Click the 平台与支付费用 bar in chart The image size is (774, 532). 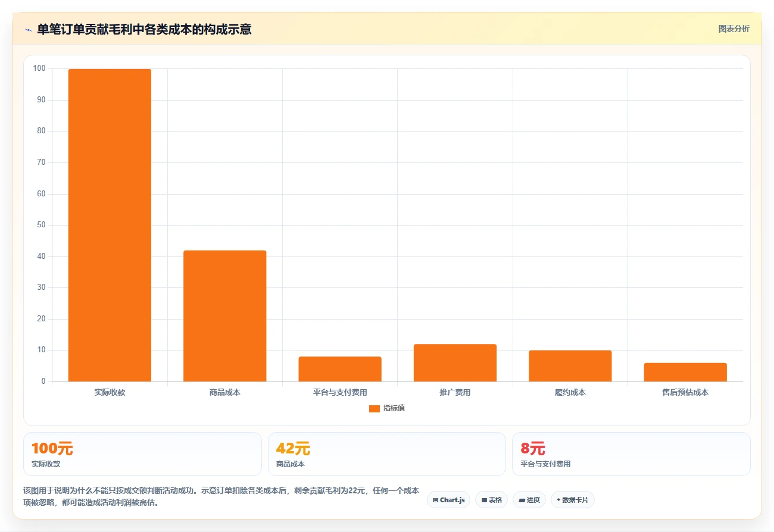pos(340,369)
